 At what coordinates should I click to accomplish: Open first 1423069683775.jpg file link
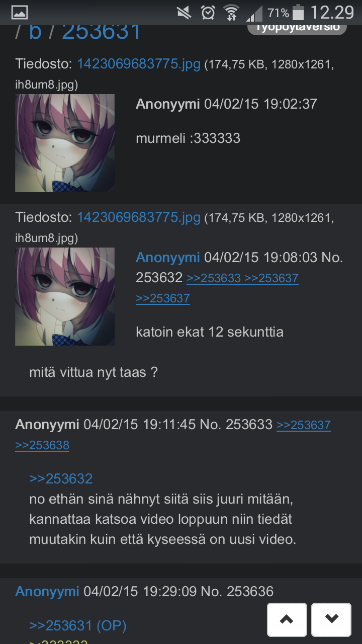click(x=139, y=64)
